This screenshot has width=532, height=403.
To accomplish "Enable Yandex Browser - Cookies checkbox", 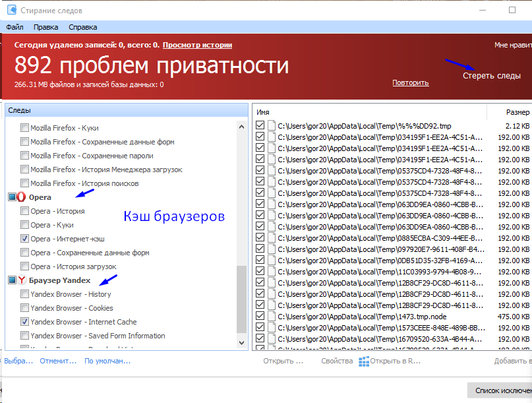I will (24, 308).
